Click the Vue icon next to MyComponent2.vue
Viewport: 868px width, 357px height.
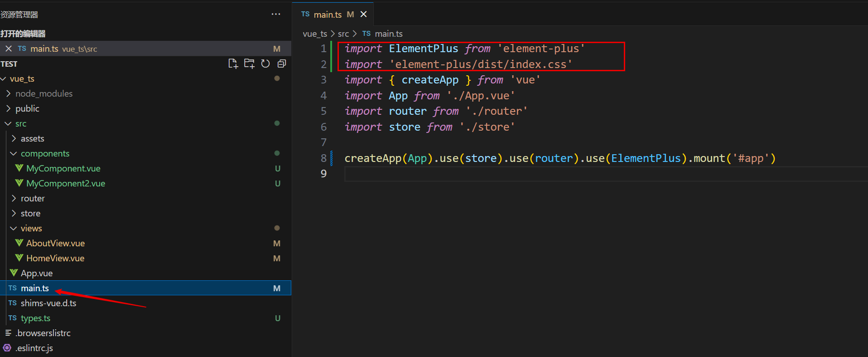coord(19,183)
